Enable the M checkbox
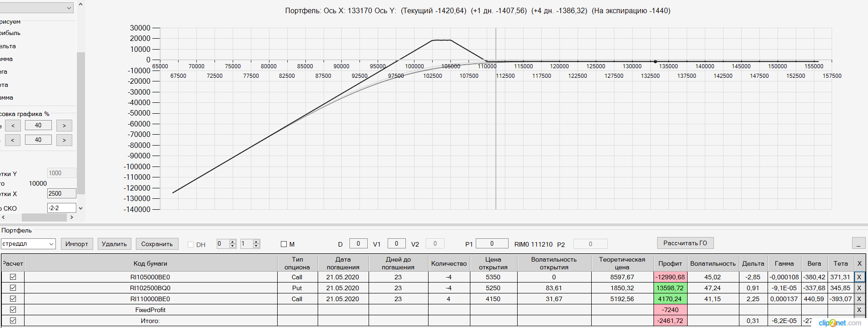 click(284, 244)
